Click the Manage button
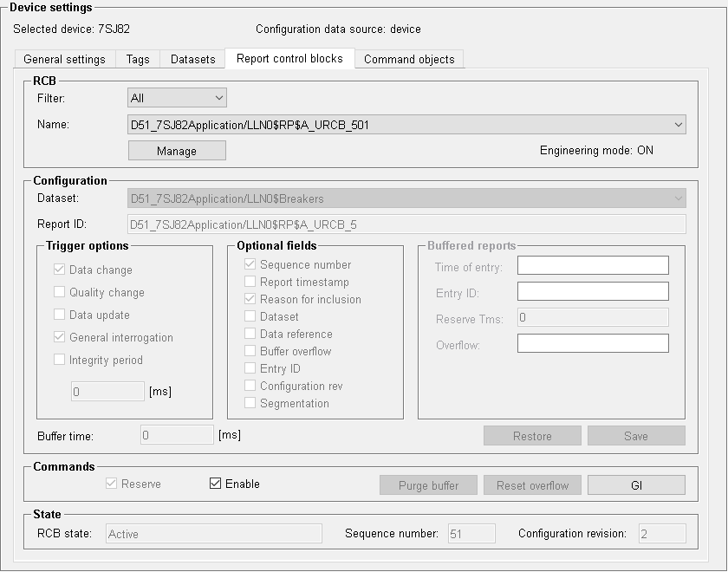Screen dimensions: 728x572 [x=177, y=151]
